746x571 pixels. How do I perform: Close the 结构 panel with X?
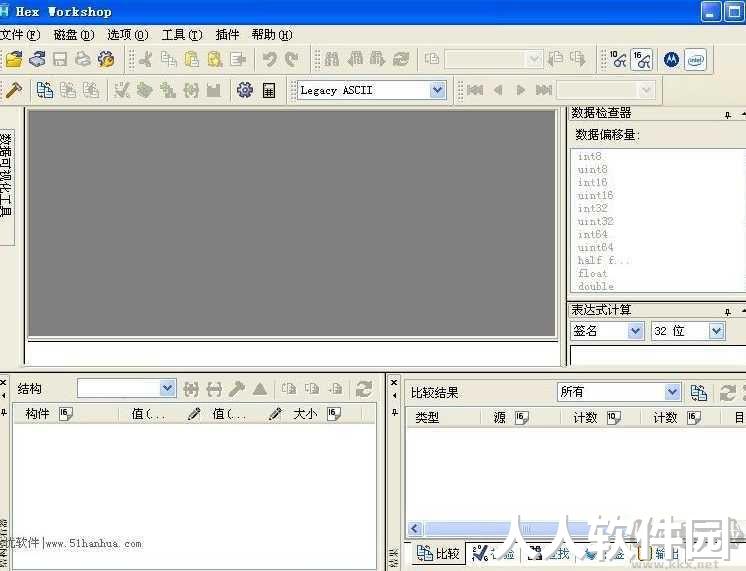tap(3, 383)
